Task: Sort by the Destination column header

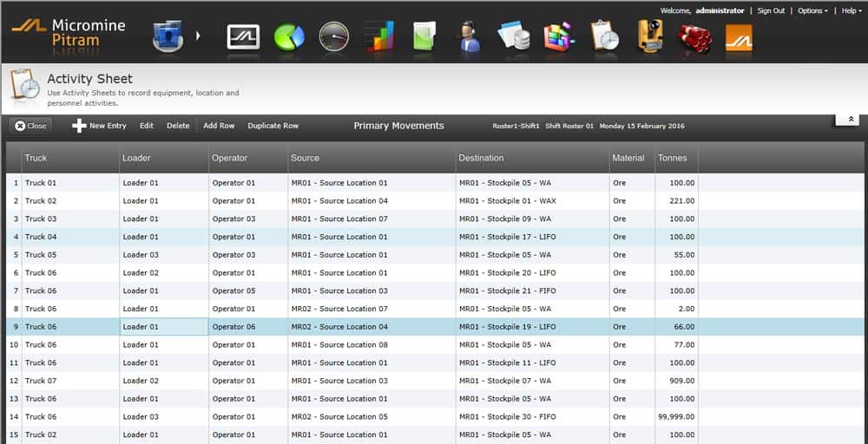Action: (532, 158)
